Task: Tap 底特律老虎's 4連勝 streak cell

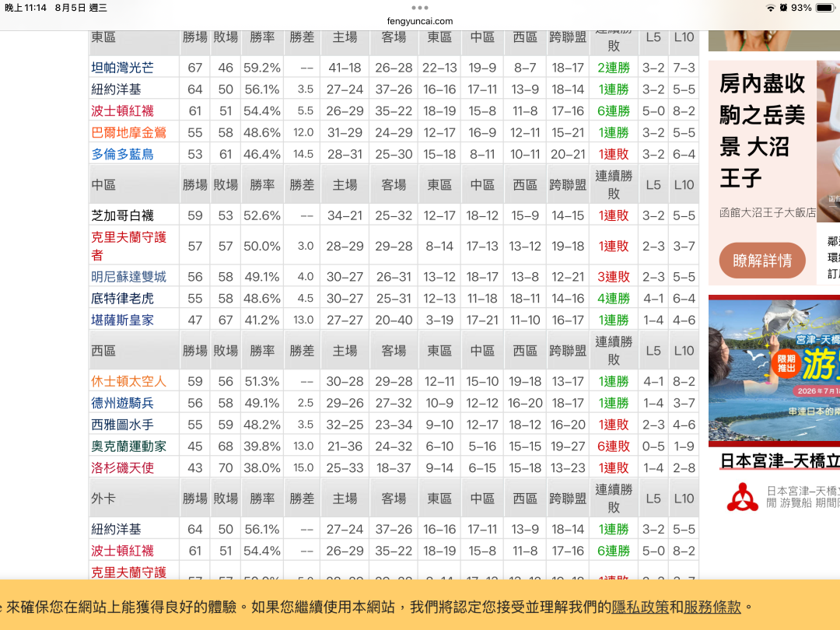Action: 614,298
